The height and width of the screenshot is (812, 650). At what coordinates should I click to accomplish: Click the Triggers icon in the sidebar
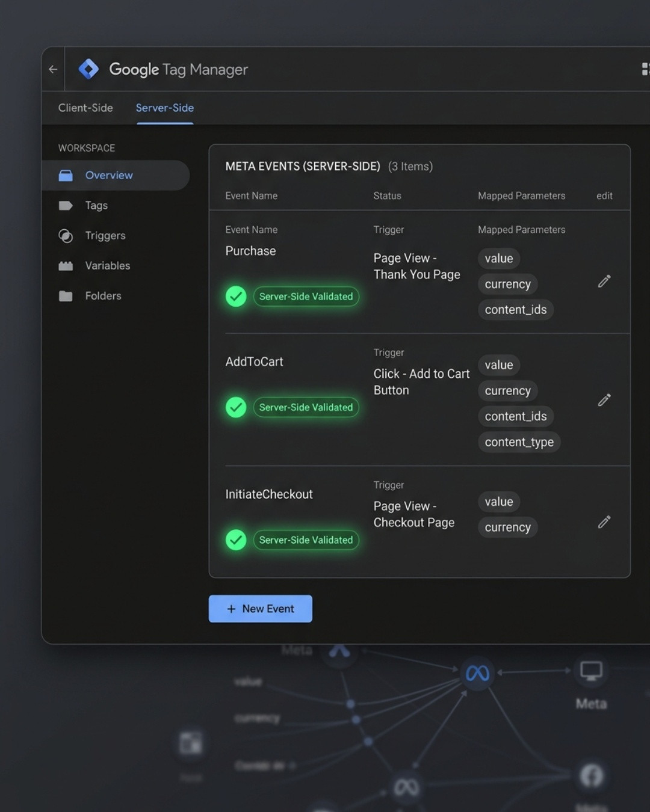point(66,236)
